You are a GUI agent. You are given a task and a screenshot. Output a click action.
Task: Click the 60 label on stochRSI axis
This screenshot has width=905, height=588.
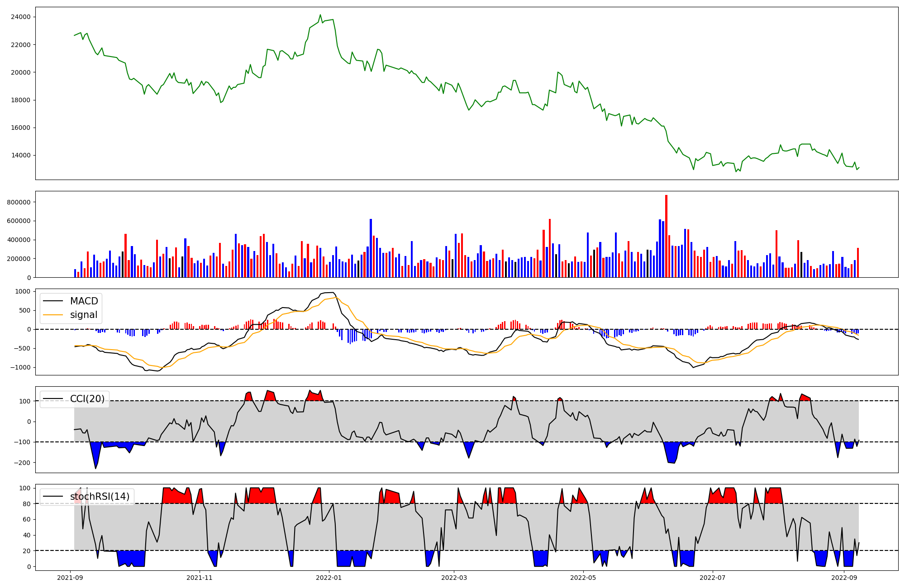pos(28,519)
